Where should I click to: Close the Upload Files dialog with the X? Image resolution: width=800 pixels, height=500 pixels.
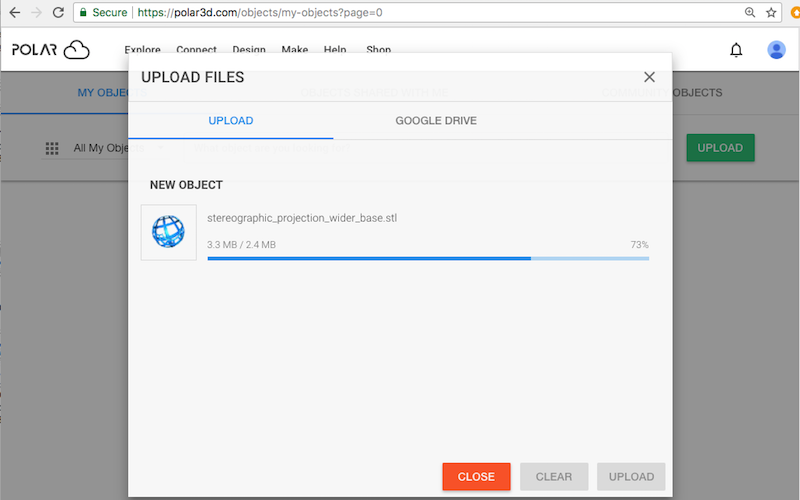[x=649, y=77]
